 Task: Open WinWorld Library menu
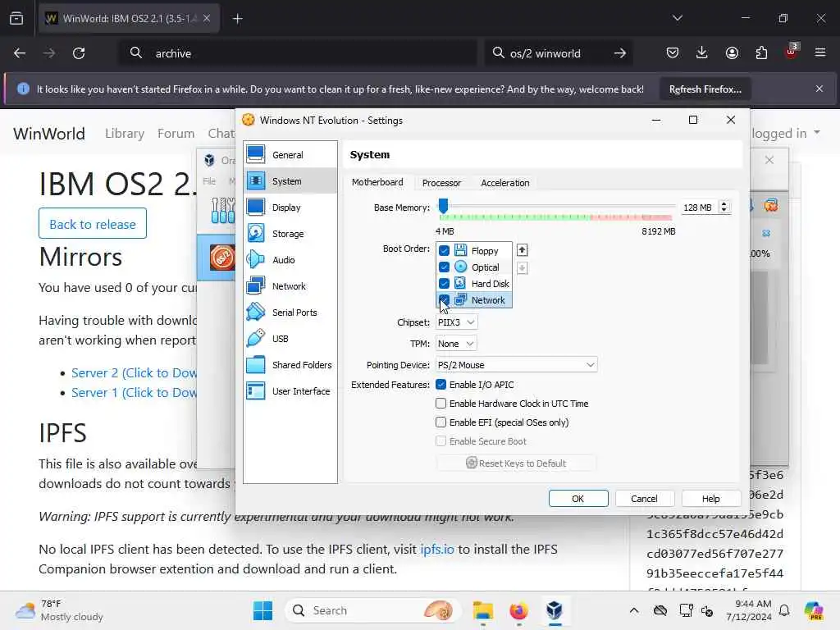tap(125, 134)
